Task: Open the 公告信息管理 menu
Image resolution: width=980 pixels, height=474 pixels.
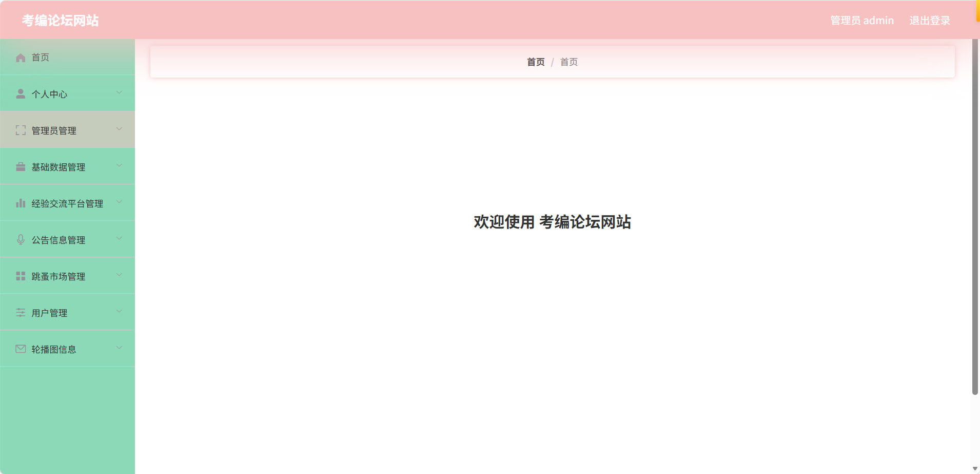Action: tap(67, 239)
